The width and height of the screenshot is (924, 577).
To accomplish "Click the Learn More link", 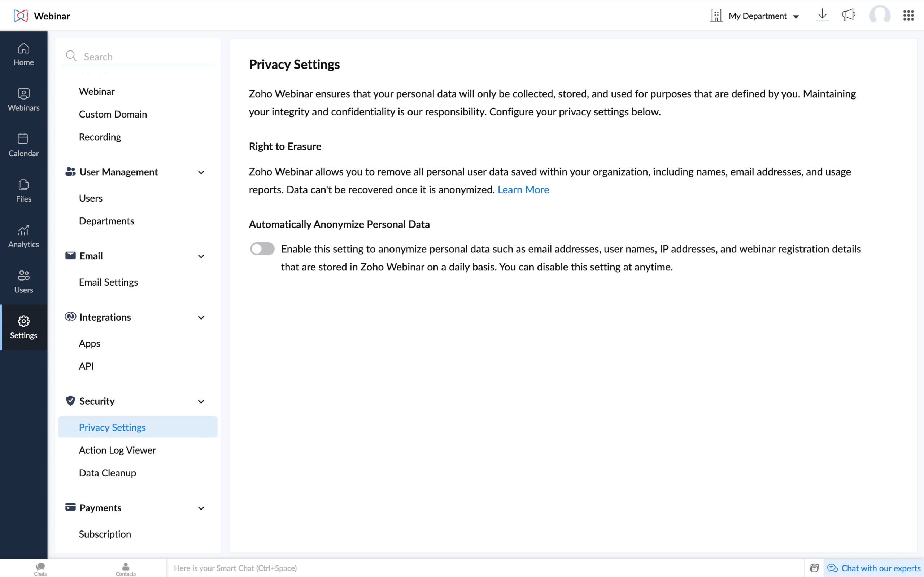I will pyautogui.click(x=523, y=189).
